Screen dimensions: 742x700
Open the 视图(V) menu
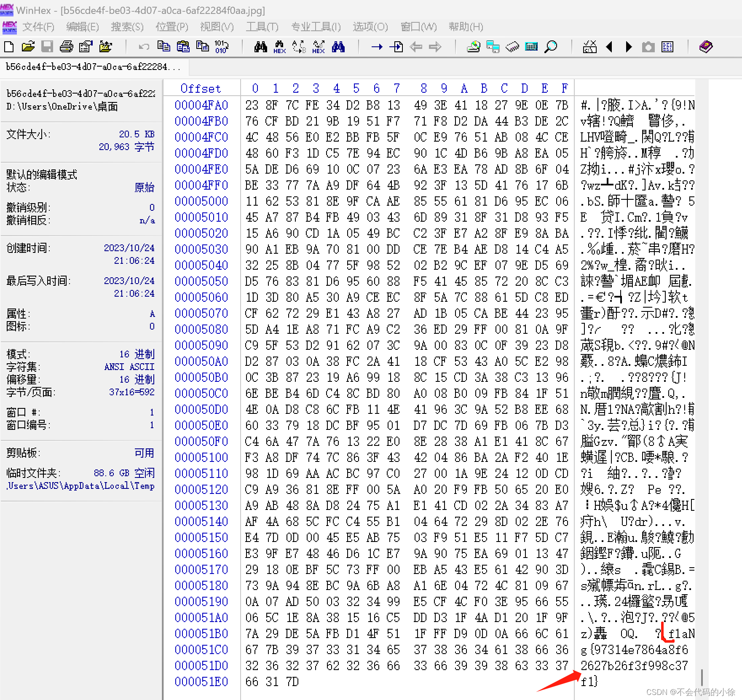click(x=217, y=27)
